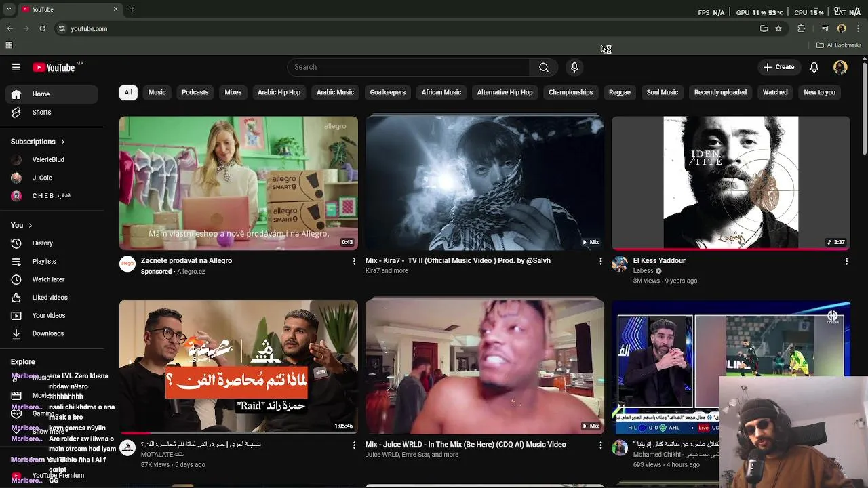Select the Podcasts filter chip
Image resolution: width=868 pixels, height=488 pixels.
point(195,92)
